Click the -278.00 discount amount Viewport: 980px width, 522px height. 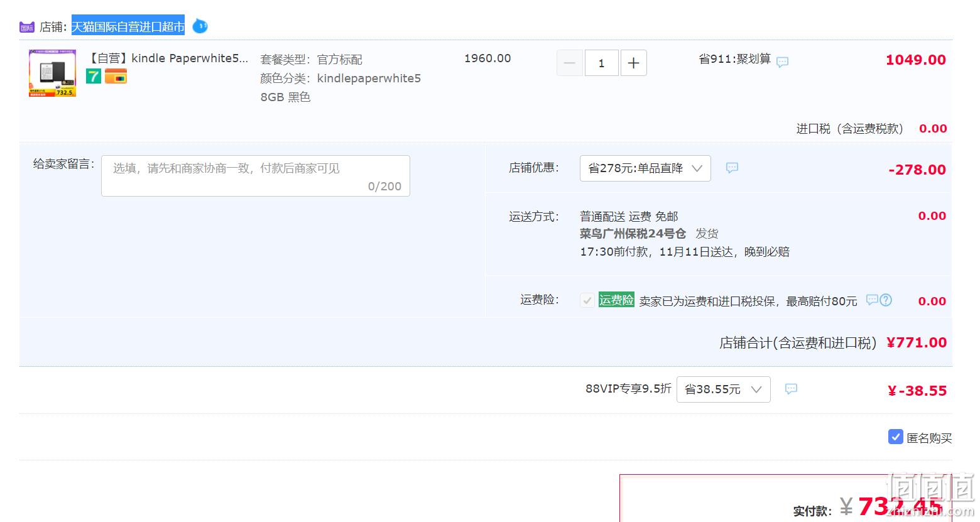[917, 170]
